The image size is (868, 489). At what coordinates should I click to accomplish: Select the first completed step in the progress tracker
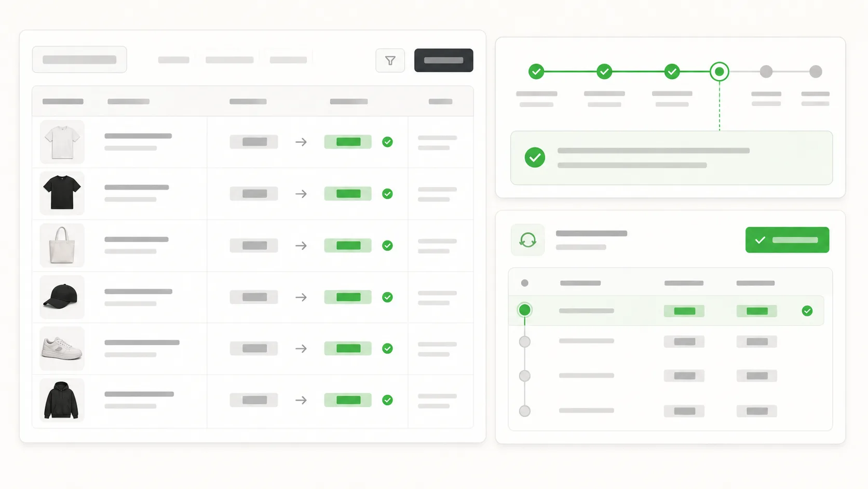536,71
